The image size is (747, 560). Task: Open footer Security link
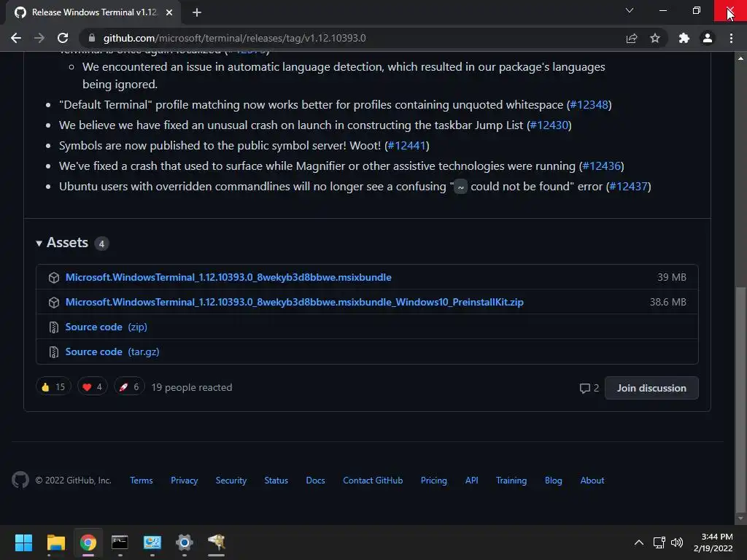231,481
